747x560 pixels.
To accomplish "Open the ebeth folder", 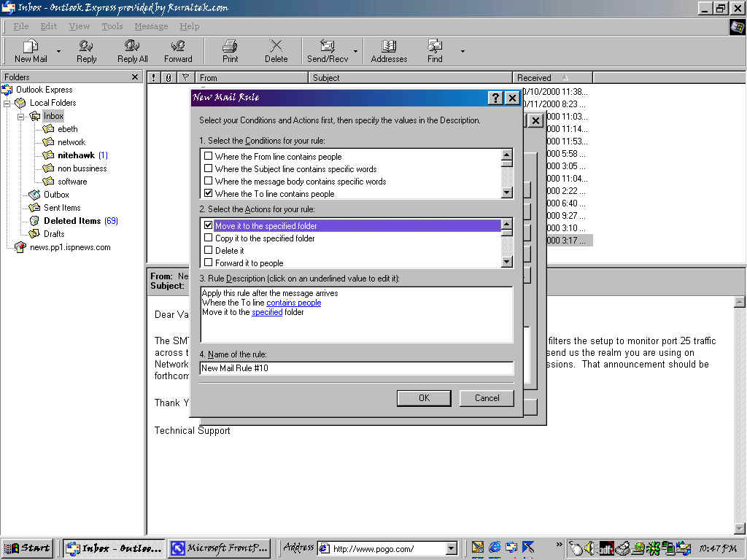I will (67, 129).
